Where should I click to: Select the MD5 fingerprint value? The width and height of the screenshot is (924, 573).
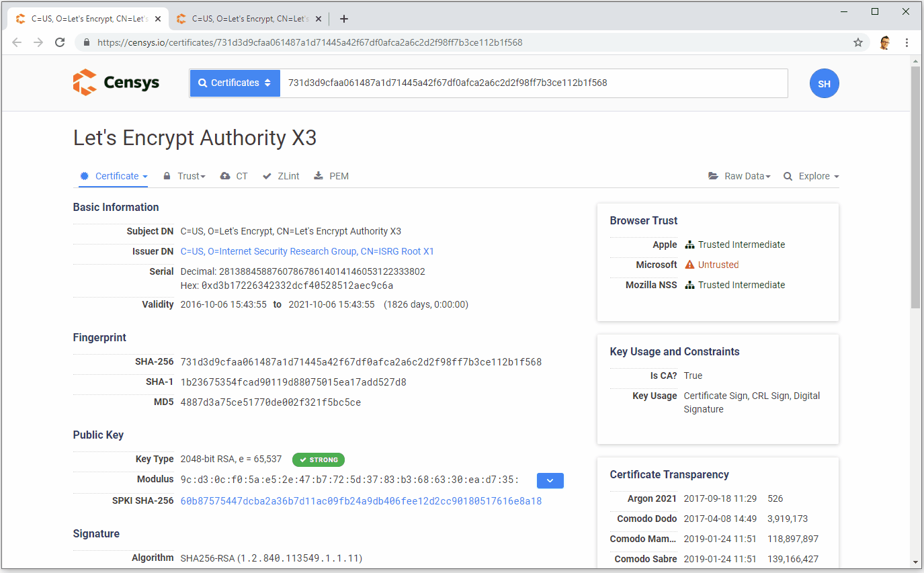271,402
